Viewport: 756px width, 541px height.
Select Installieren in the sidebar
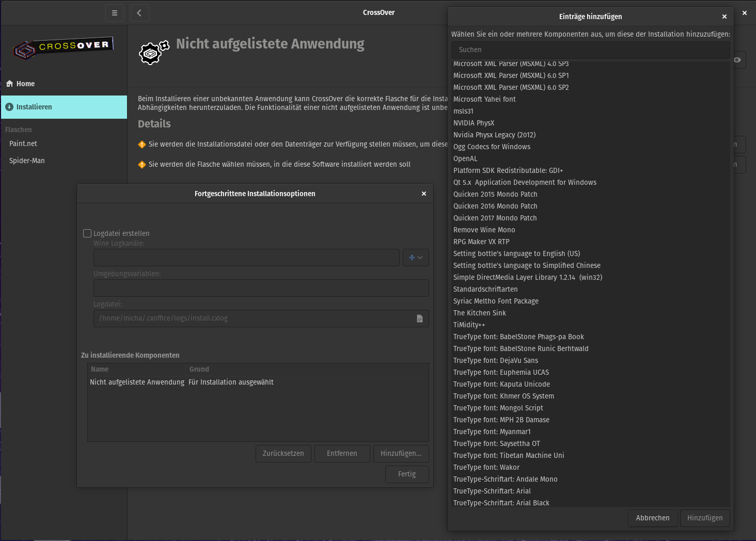[34, 107]
